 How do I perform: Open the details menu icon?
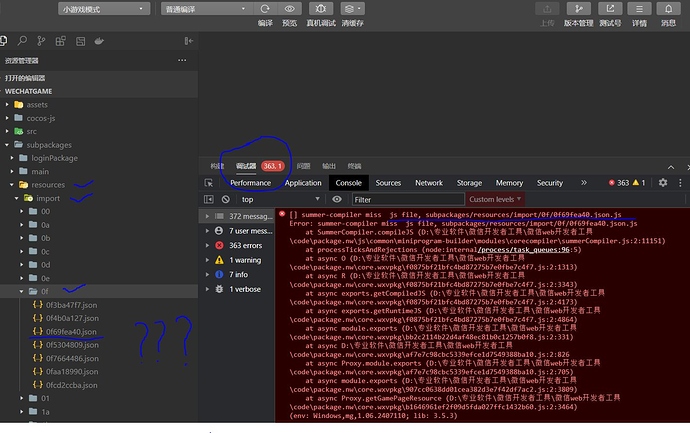639,9
